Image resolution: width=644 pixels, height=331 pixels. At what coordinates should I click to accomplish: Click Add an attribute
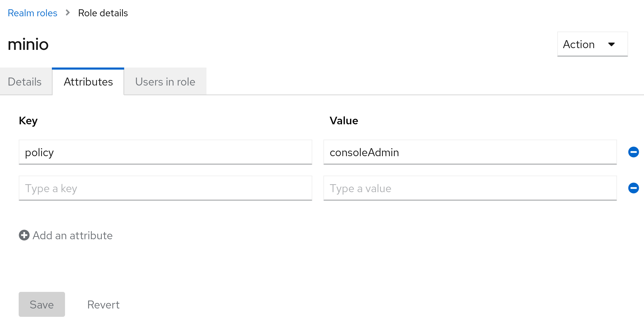(65, 235)
